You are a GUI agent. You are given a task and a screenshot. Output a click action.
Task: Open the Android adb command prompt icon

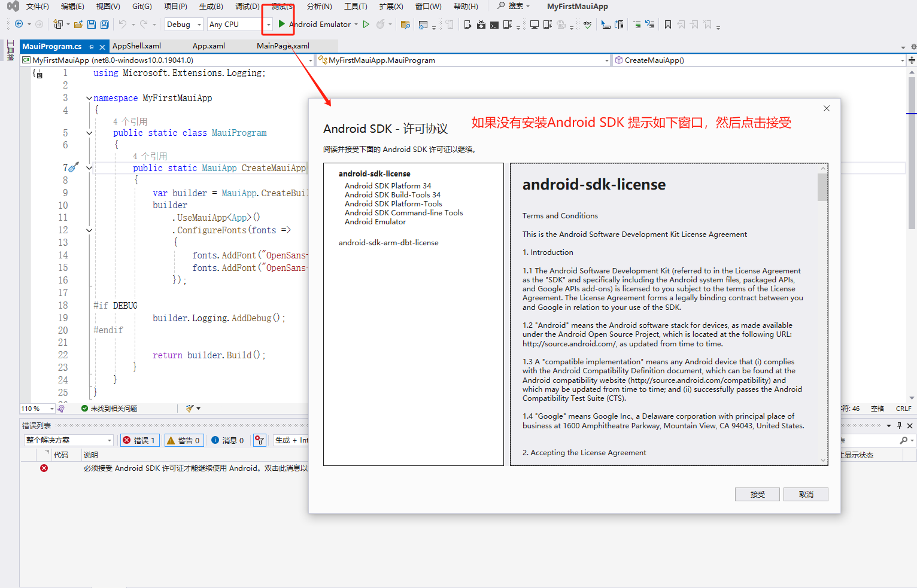(x=494, y=25)
